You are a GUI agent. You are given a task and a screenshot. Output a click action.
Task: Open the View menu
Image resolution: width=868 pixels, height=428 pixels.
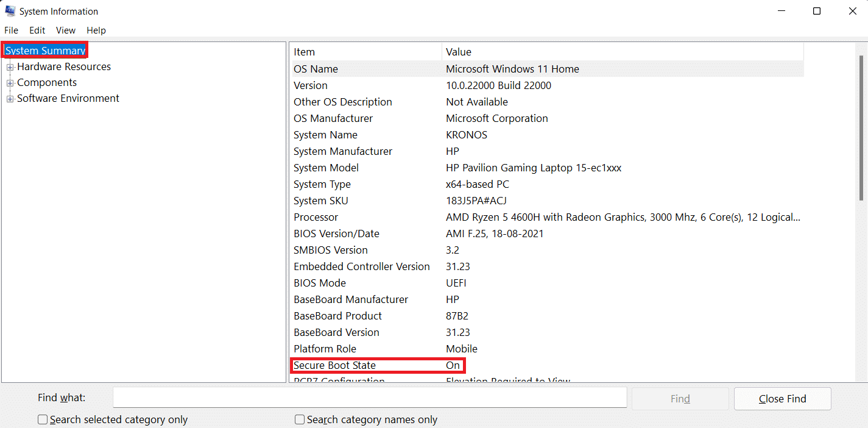click(66, 30)
